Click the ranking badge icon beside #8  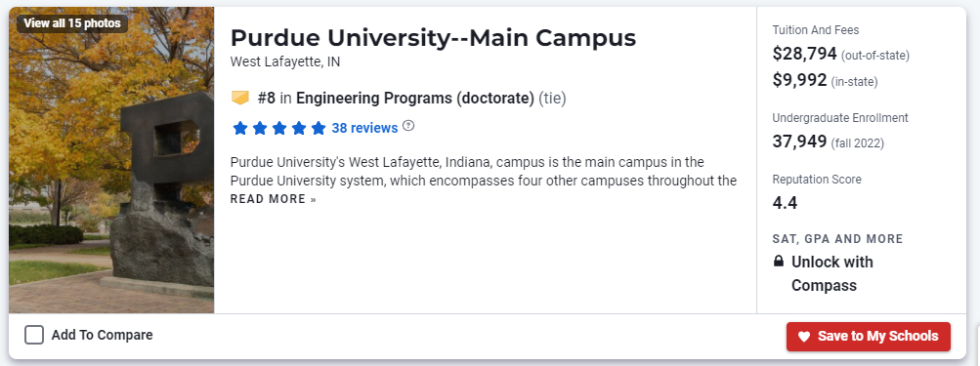pos(240,98)
